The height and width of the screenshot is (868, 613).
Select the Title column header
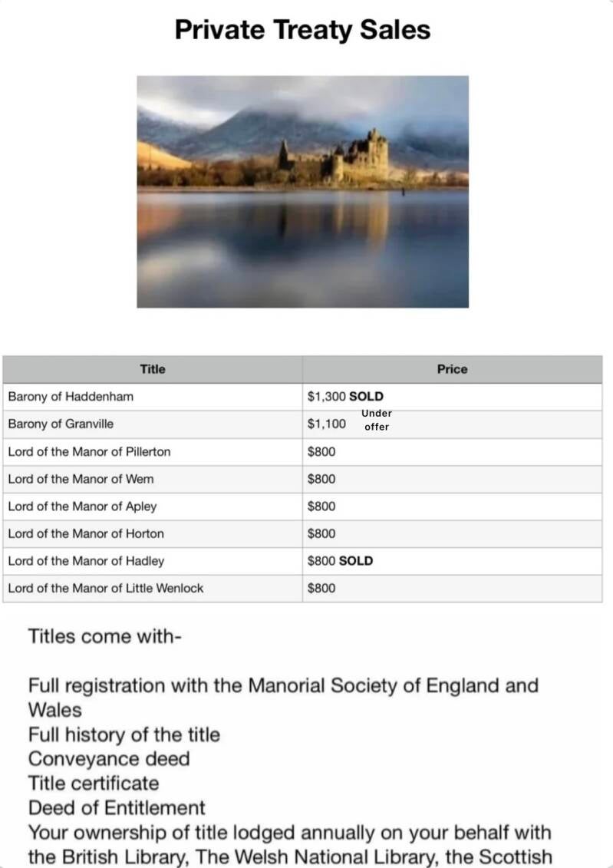click(x=152, y=369)
